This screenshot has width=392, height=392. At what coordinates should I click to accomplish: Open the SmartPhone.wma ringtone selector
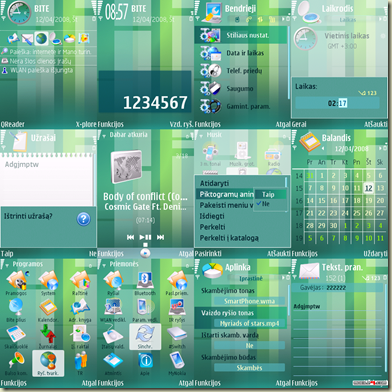pyautogui.click(x=249, y=301)
